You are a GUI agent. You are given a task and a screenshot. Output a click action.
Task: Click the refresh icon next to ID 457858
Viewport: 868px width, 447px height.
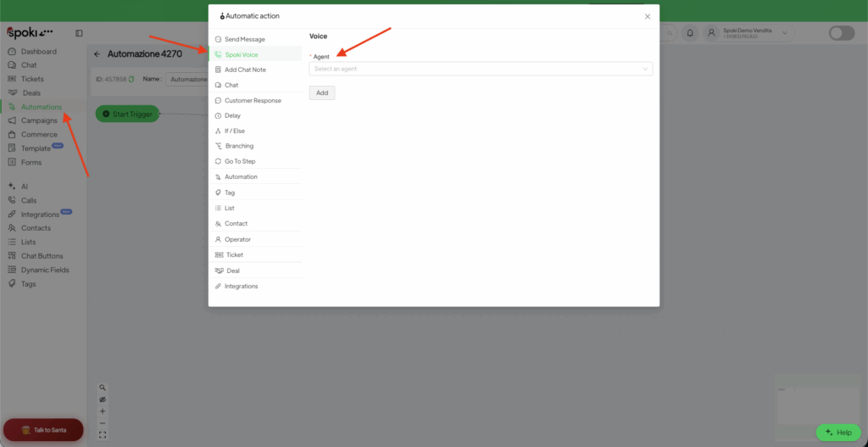pos(132,79)
